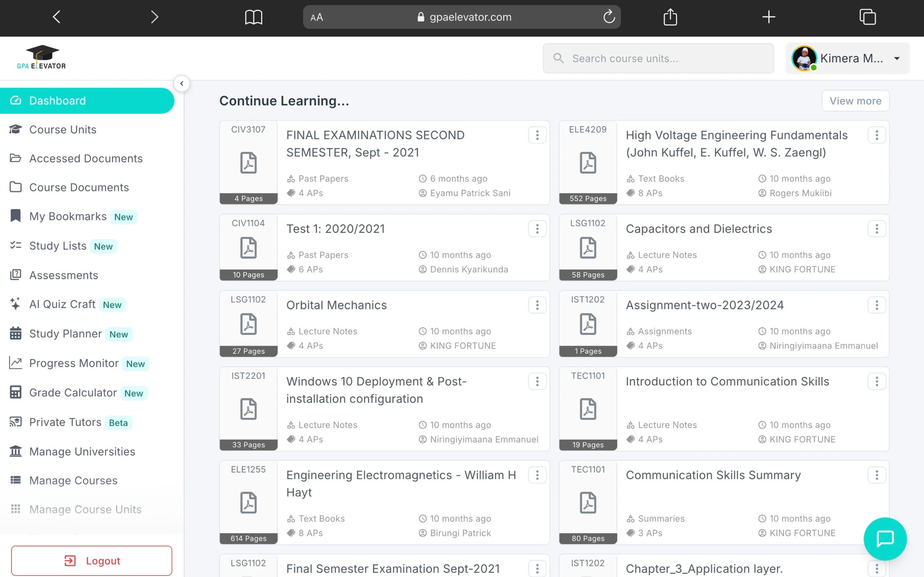Open FINAL EXAMINATIONS SECOND SEMESTER, Sept - 2021 document

point(376,144)
